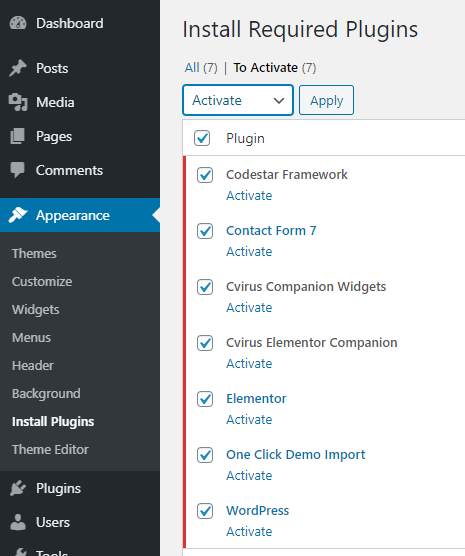Click the Posts pushpin icon

tap(18, 68)
